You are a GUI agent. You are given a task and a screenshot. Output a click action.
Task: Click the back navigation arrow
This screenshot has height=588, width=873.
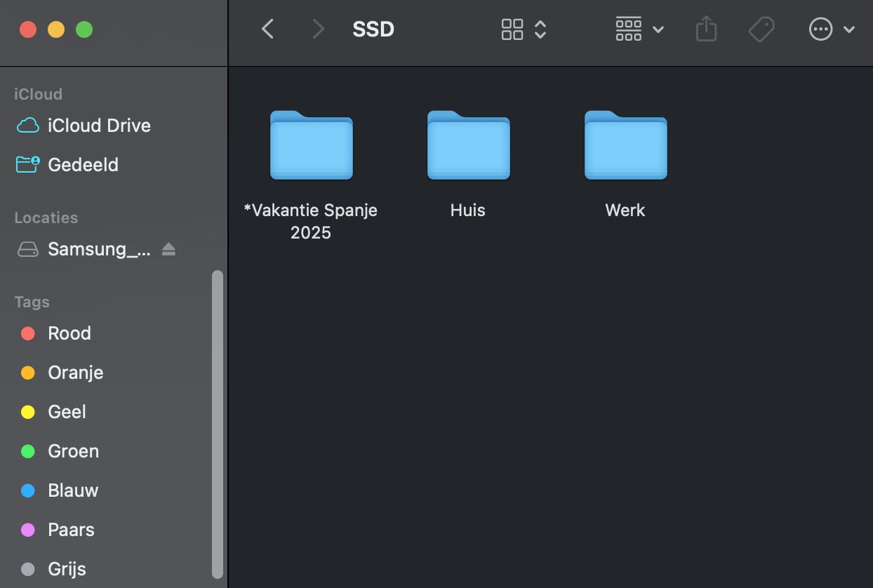click(x=267, y=29)
